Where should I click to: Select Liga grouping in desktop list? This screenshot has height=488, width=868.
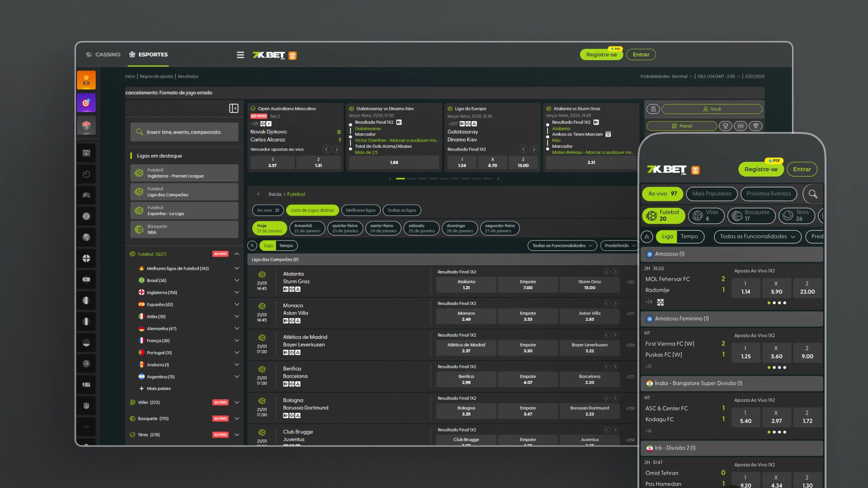(269, 246)
